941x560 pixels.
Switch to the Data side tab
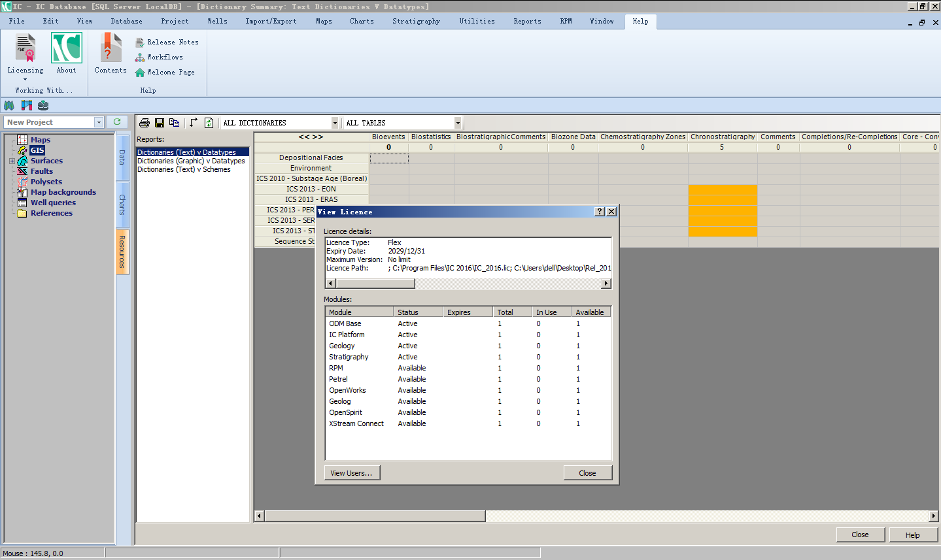pyautogui.click(x=122, y=157)
